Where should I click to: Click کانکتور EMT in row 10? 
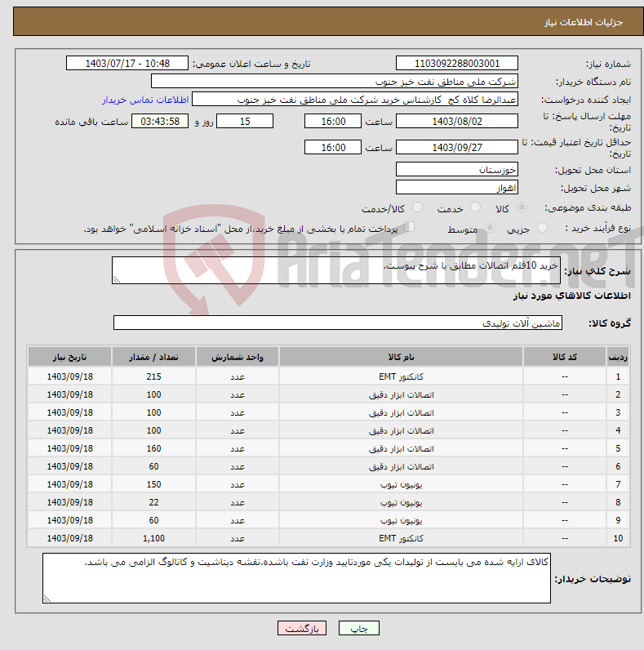click(401, 538)
